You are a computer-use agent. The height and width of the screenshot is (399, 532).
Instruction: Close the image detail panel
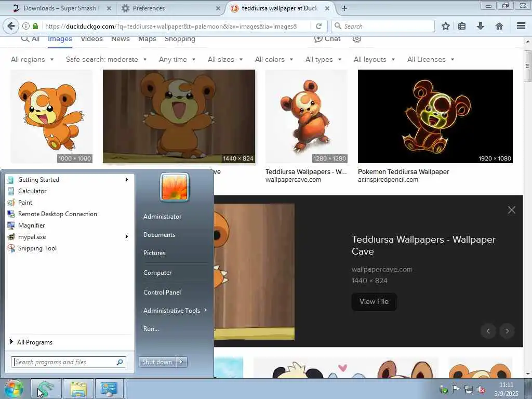[x=512, y=210]
